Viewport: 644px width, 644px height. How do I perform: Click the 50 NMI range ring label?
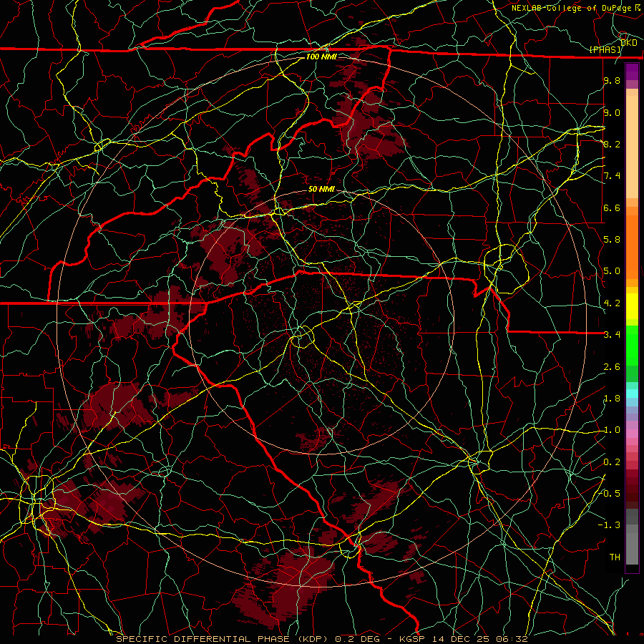321,189
